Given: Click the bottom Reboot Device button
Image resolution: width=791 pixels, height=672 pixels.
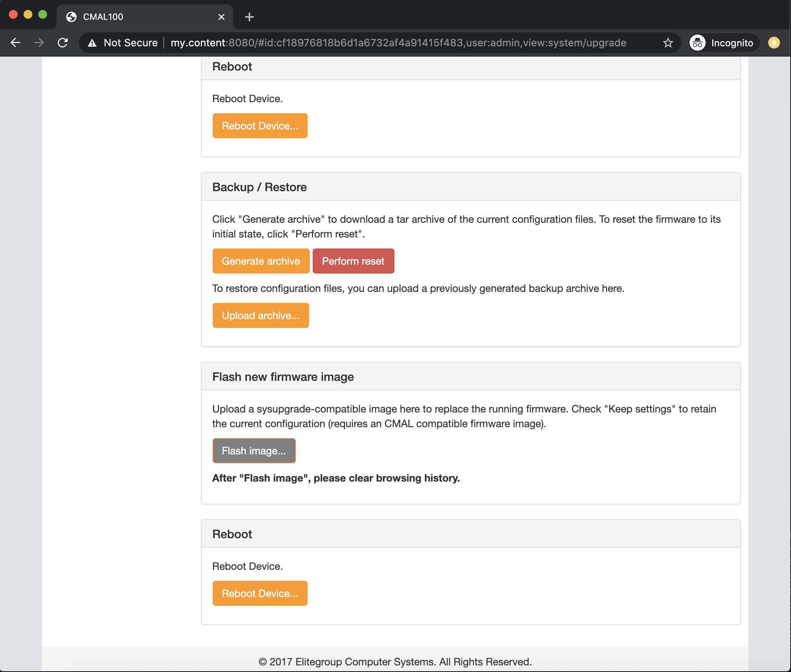Looking at the screenshot, I should tap(260, 593).
